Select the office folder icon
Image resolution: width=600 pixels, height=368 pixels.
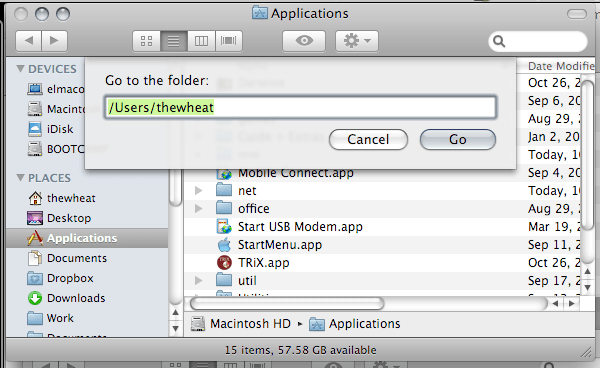pyautogui.click(x=224, y=208)
